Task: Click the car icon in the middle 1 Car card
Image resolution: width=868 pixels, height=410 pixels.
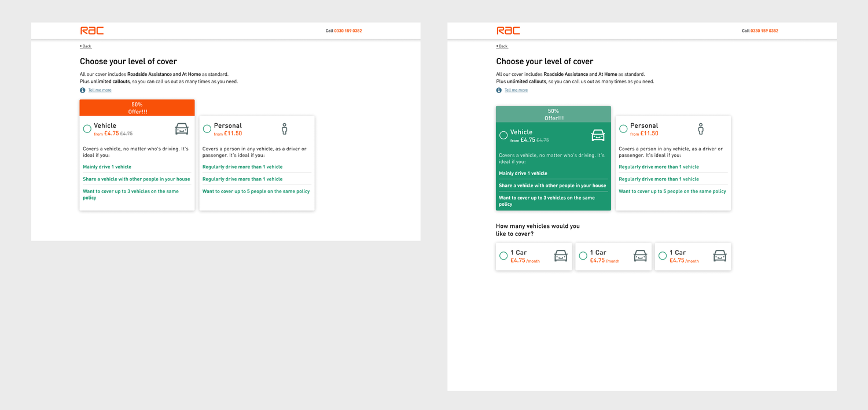Action: pyautogui.click(x=640, y=256)
